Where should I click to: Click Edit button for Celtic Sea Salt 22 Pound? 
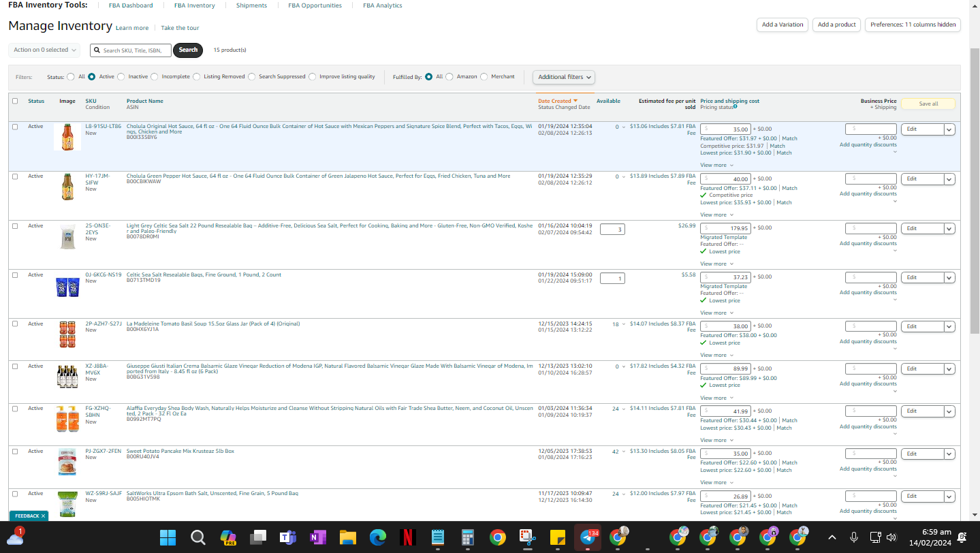point(923,229)
